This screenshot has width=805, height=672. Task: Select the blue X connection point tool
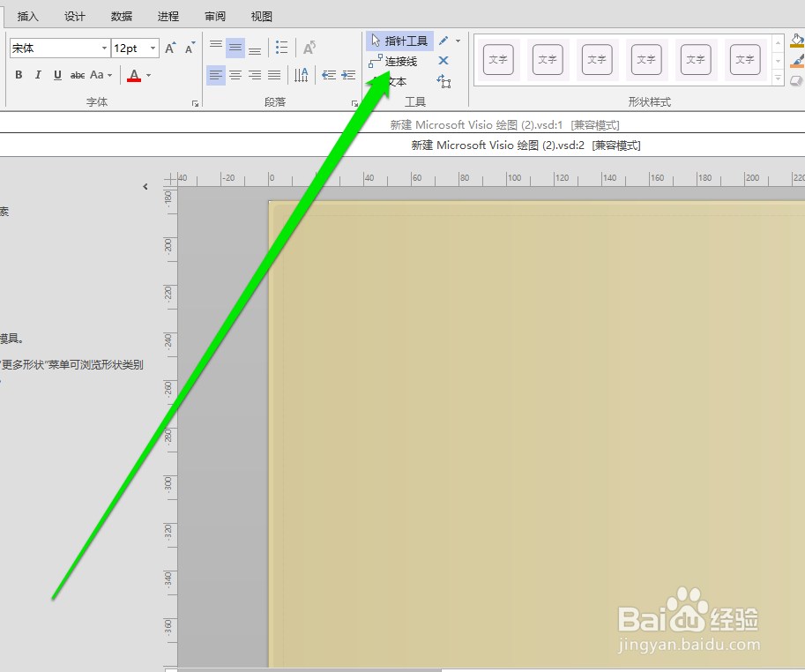[443, 61]
